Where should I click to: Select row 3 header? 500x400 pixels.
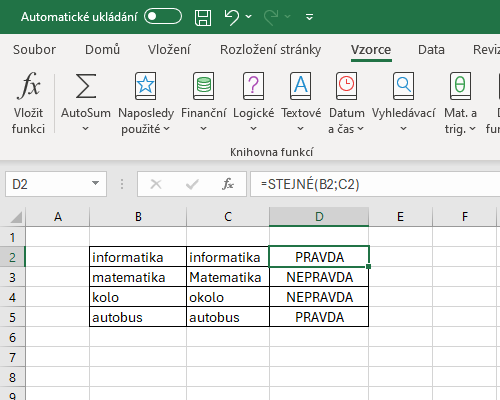coord(12,277)
